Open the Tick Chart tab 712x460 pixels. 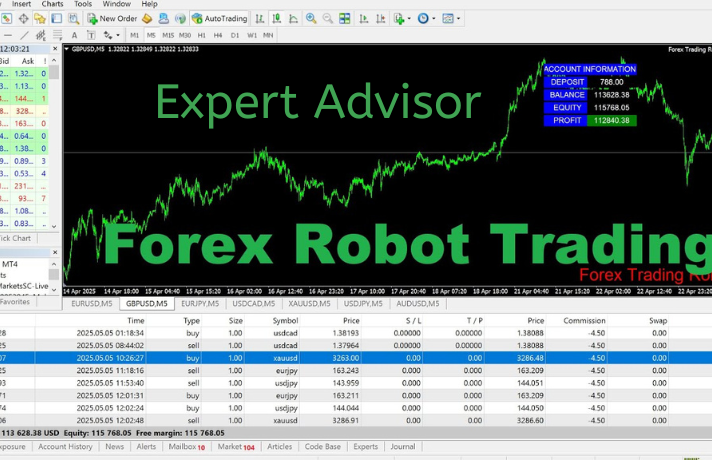point(15,238)
